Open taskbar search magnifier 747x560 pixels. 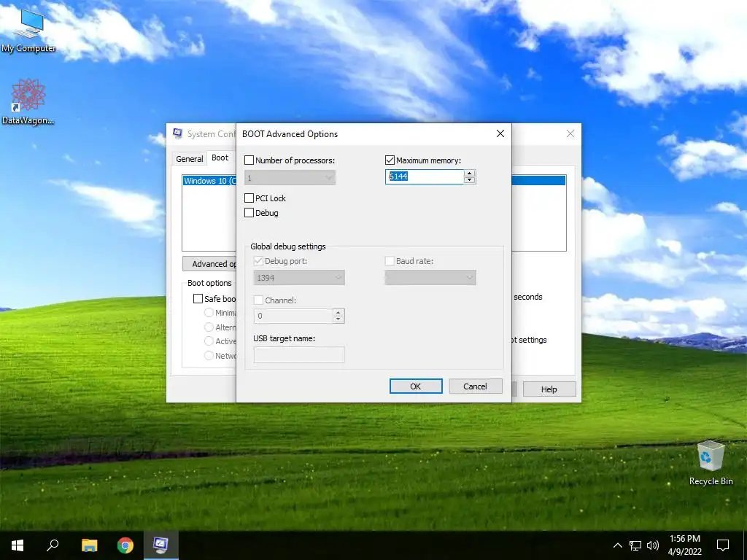[53, 545]
